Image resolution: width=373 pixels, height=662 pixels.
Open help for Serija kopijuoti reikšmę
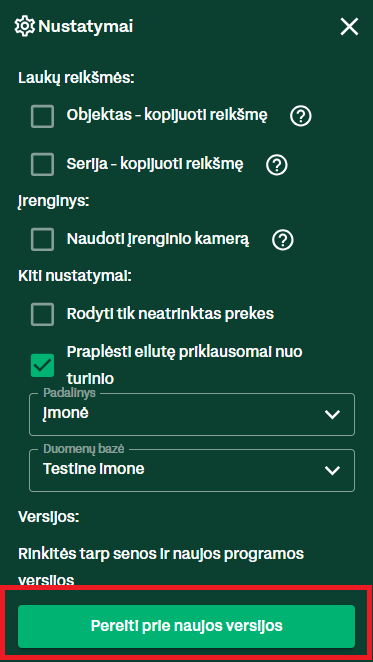click(x=277, y=165)
